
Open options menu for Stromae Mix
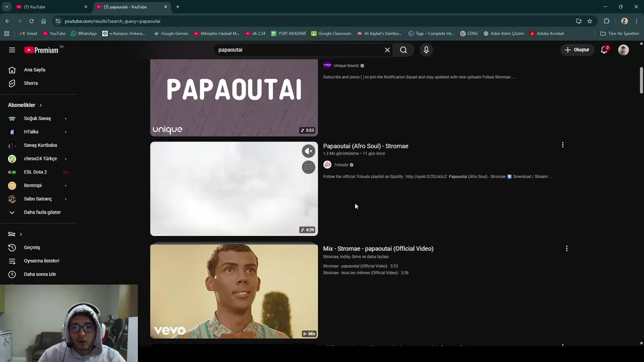[x=567, y=248]
